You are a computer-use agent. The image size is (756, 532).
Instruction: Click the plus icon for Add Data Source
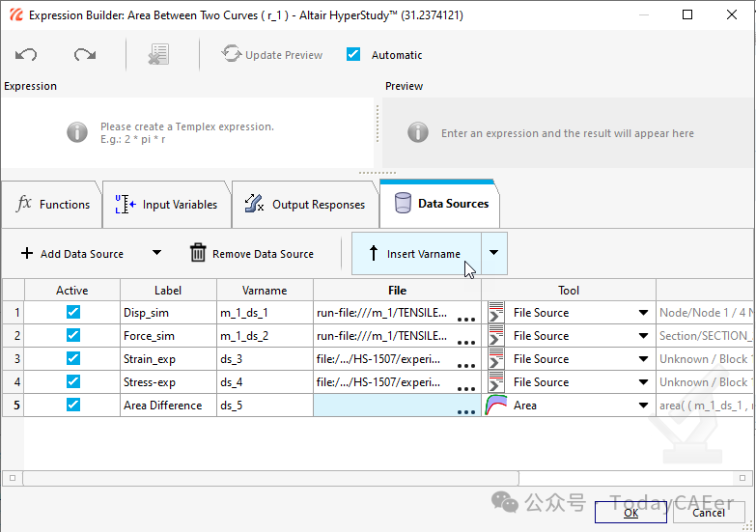(27, 253)
